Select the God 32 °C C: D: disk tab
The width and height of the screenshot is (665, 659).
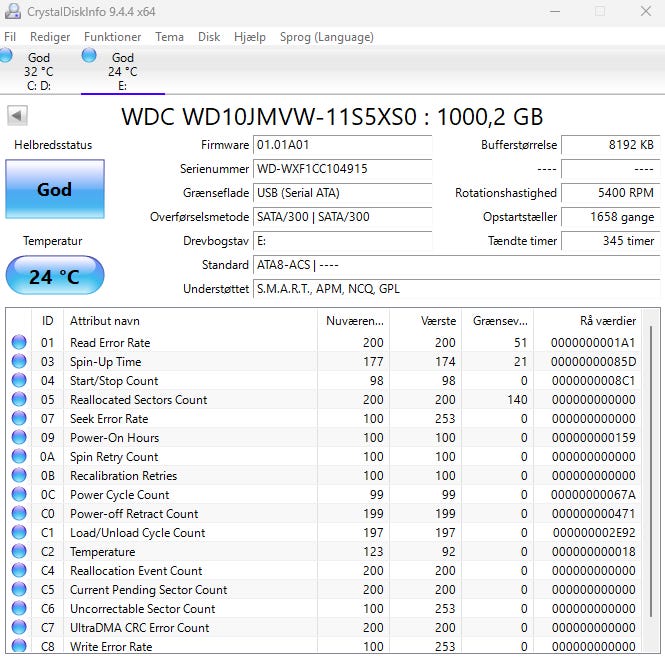(39, 71)
